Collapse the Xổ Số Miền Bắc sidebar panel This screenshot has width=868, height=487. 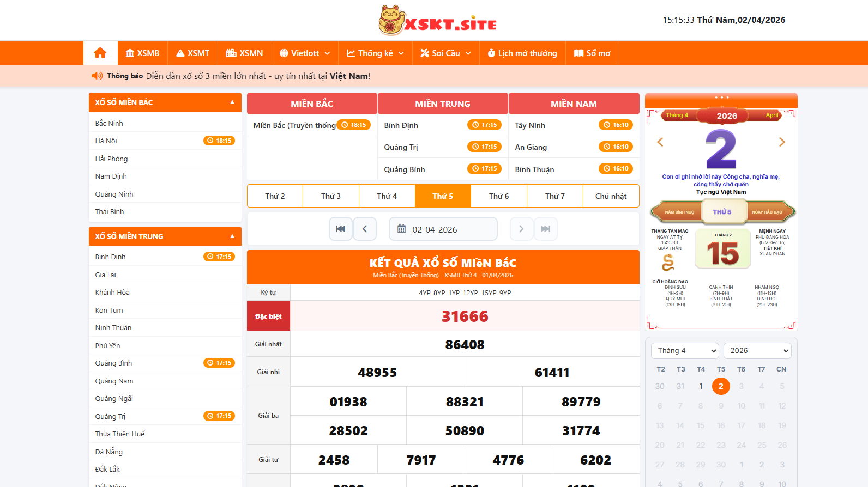232,102
